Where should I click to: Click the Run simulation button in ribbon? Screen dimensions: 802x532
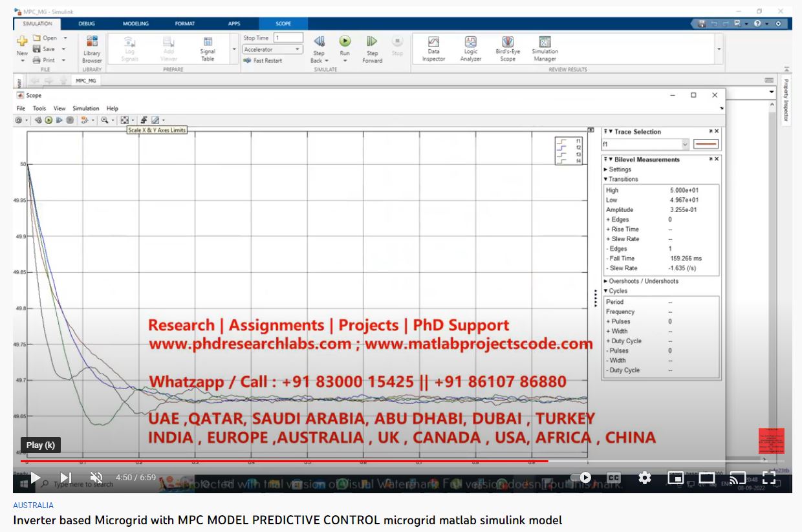[345, 42]
